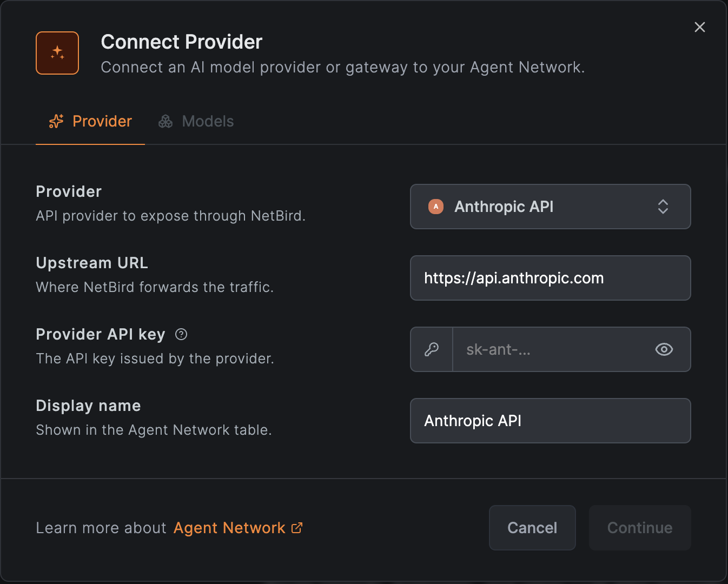Open the Anthropic API provider dropdown

click(551, 207)
